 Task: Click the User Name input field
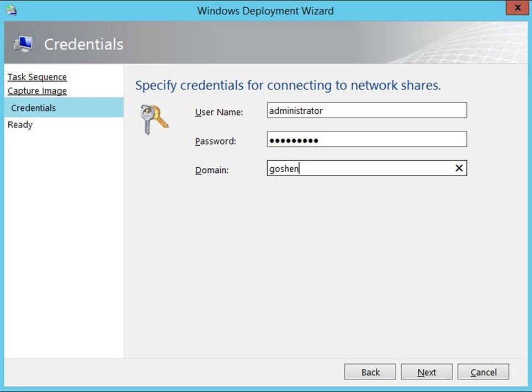tap(367, 110)
